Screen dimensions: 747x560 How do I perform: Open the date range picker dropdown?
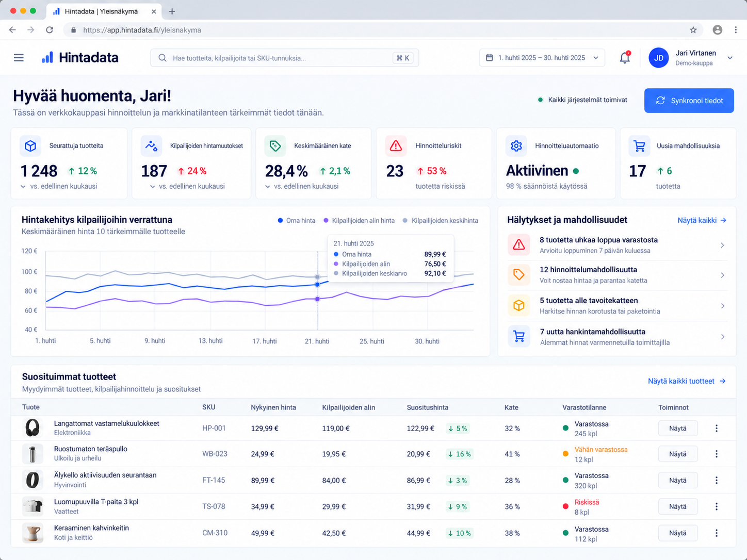(542, 58)
